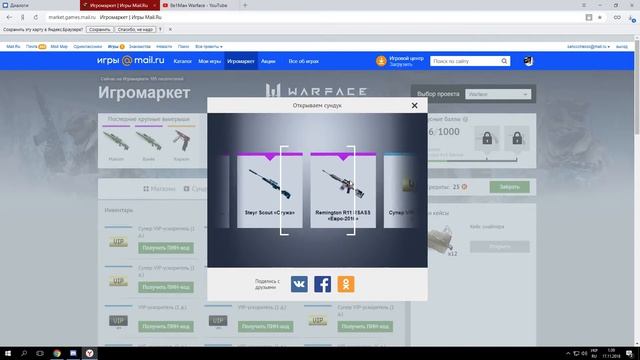The image size is (640, 360).
Task: Click the first recent-win rifle thumbnail
Action: click(116, 141)
